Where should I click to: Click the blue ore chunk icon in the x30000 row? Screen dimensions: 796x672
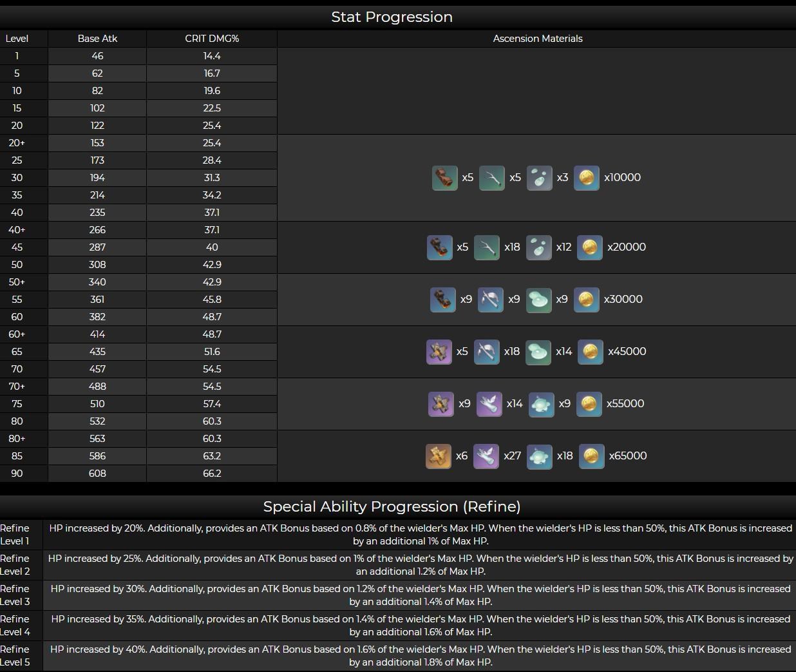pos(443,300)
